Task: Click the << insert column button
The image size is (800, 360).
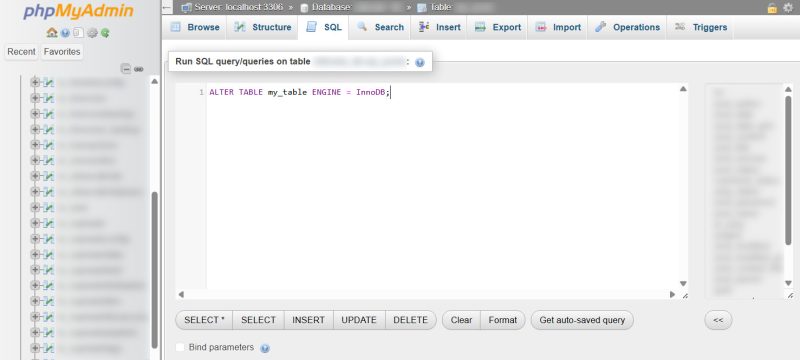Action: 718,320
